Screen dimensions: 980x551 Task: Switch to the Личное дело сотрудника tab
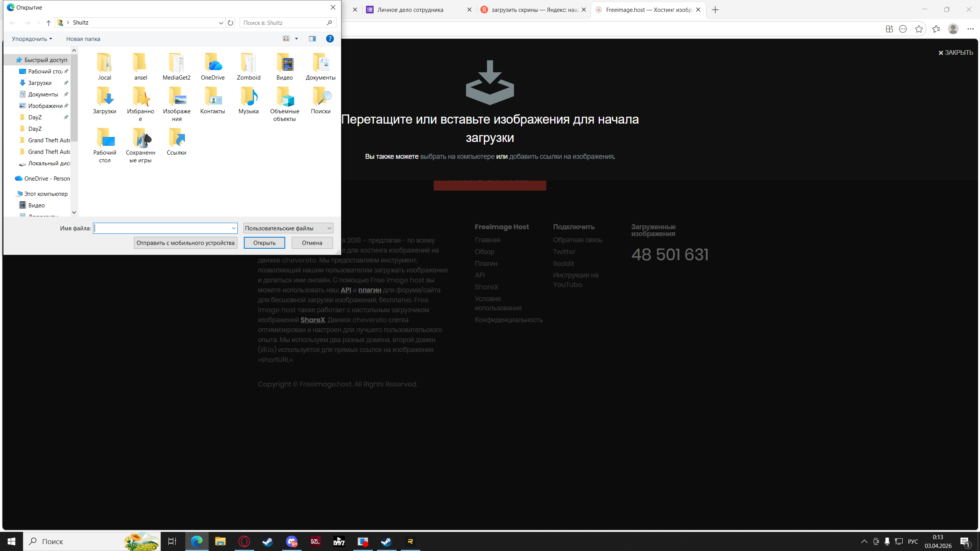419,10
